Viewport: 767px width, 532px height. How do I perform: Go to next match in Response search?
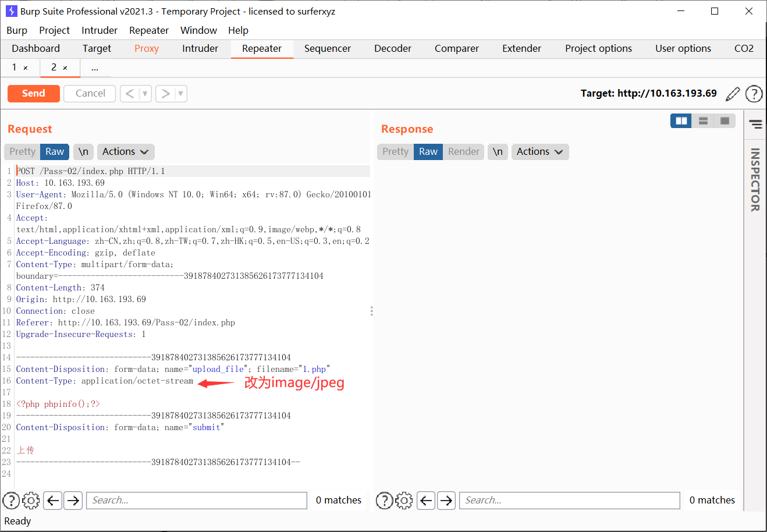(446, 500)
